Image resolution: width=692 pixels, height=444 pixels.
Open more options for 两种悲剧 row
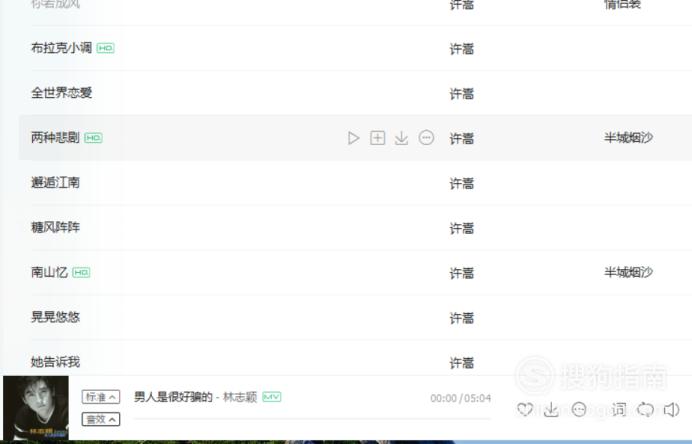pos(426,138)
